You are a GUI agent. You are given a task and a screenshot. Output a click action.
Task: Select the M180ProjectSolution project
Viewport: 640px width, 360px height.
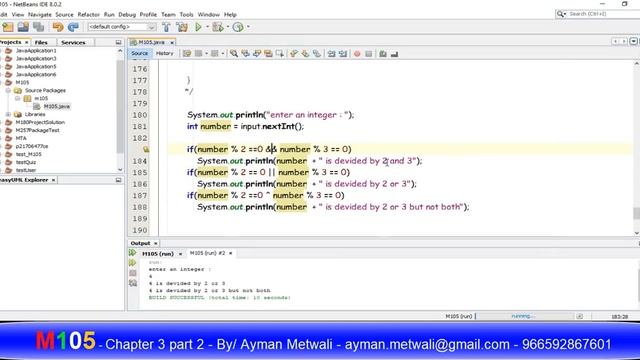[x=40, y=122]
